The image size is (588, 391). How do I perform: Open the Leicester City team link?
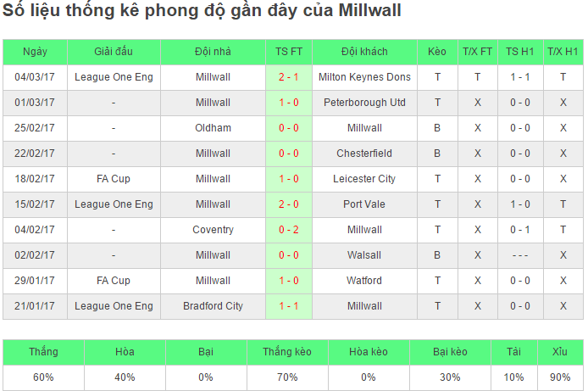click(x=364, y=179)
